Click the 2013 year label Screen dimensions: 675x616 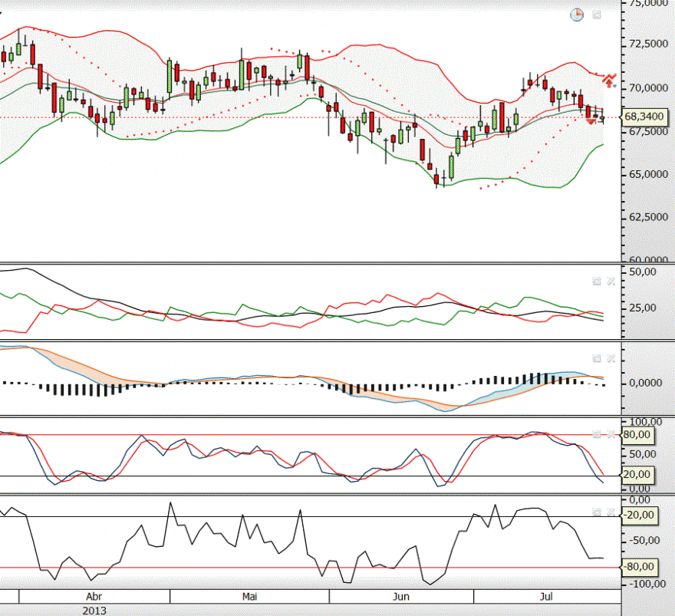pos(94,611)
